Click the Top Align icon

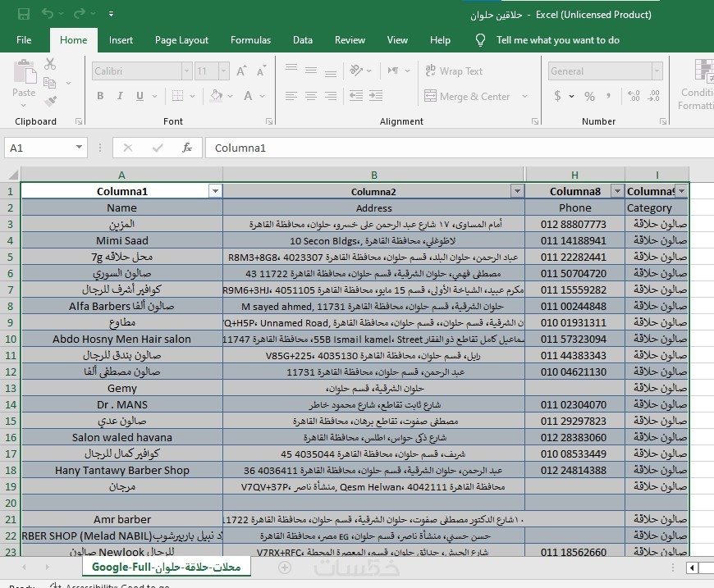click(291, 68)
